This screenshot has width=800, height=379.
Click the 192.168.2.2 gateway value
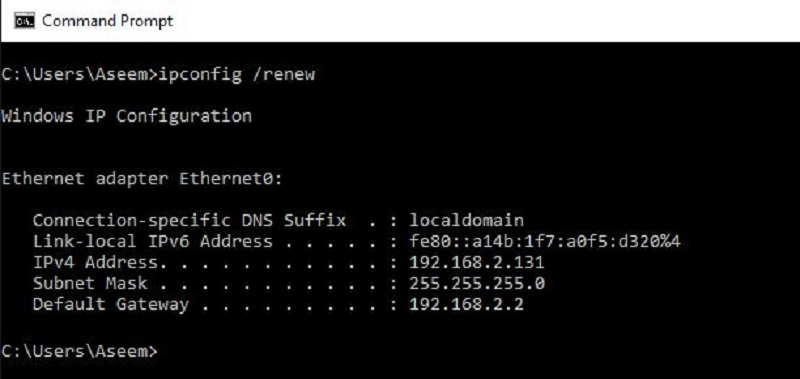click(466, 305)
